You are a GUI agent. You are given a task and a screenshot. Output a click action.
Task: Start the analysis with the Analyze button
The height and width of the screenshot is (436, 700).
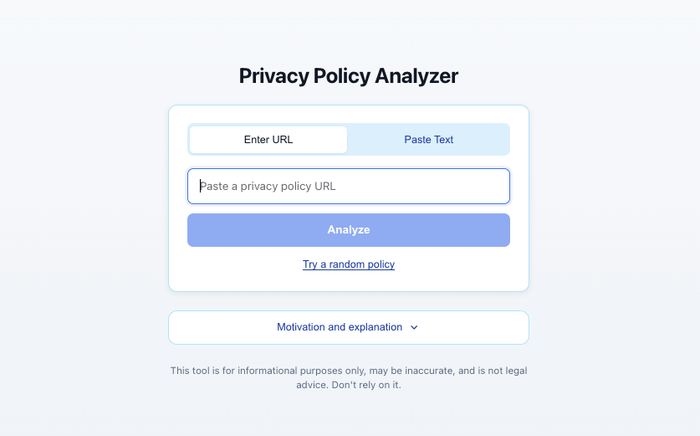(348, 230)
